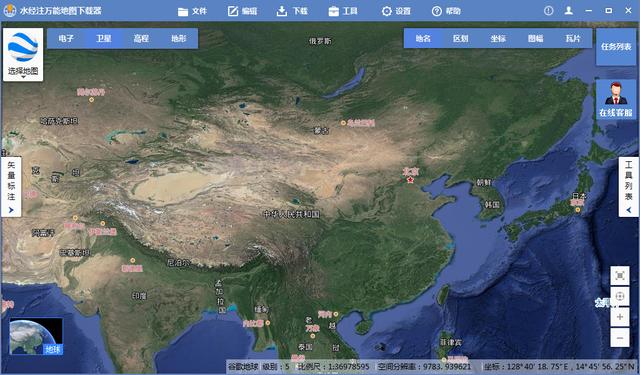Click the 伊斯兰堡 city marker
The height and width of the screenshot is (375, 640).
click(103, 224)
